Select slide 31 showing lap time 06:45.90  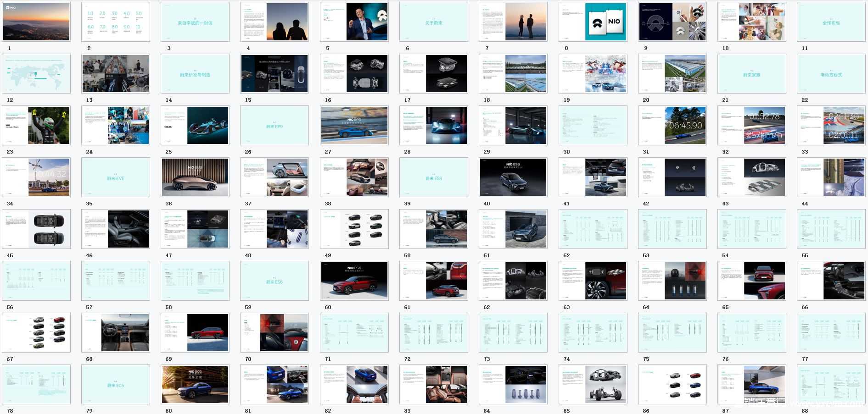point(672,125)
